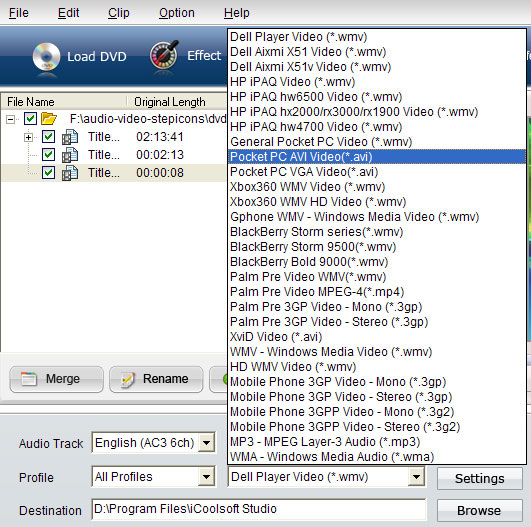Open the Effect color gauge icon
This screenshot has height=527, width=531.
coord(164,55)
